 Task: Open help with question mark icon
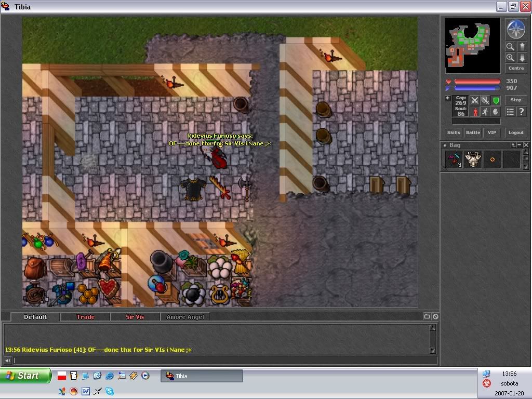tap(522, 112)
